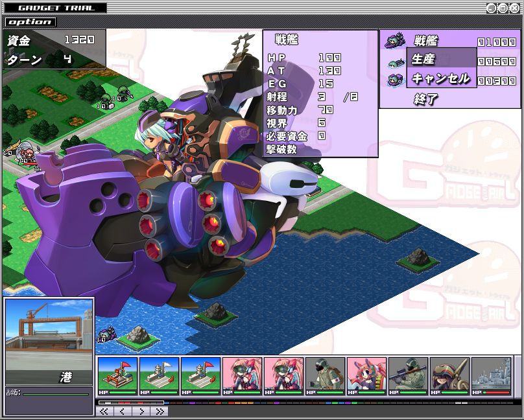
Task: Select the bazooka soldier portrait
Action: tap(408, 376)
